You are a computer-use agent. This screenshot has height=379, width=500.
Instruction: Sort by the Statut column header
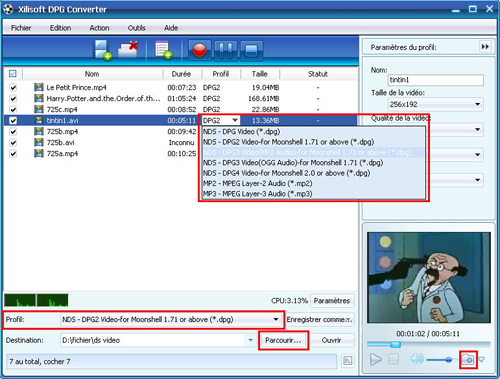pyautogui.click(x=318, y=74)
